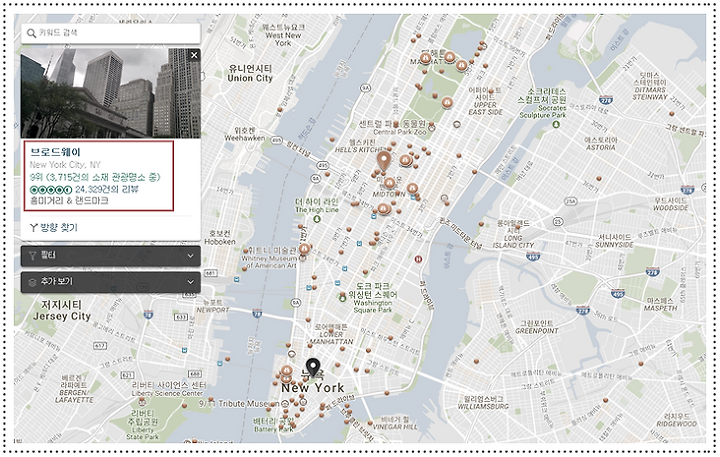Click the chevron on 추가 보기 bar
This screenshot has height=457, width=720.
pyautogui.click(x=191, y=282)
